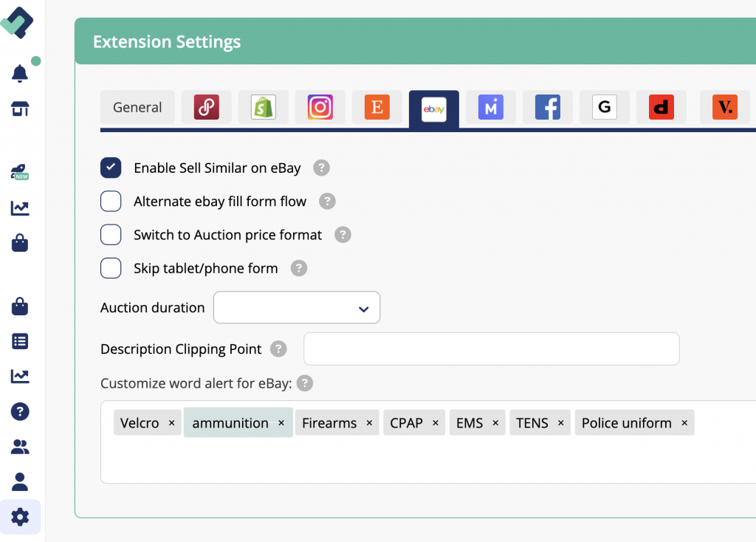Image resolution: width=756 pixels, height=542 pixels.
Task: Switch to the Depop tab
Action: 661,107
